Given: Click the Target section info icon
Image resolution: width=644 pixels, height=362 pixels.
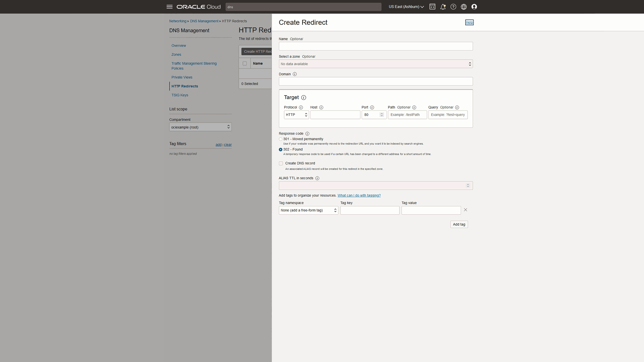Looking at the screenshot, I should tap(304, 98).
